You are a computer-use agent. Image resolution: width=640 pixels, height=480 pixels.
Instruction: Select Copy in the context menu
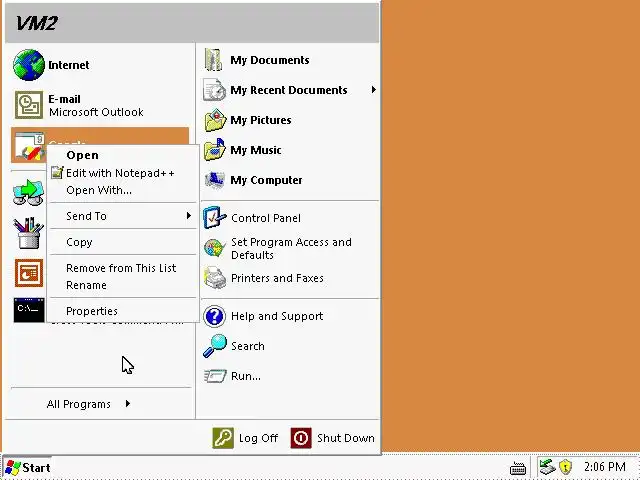[79, 242]
